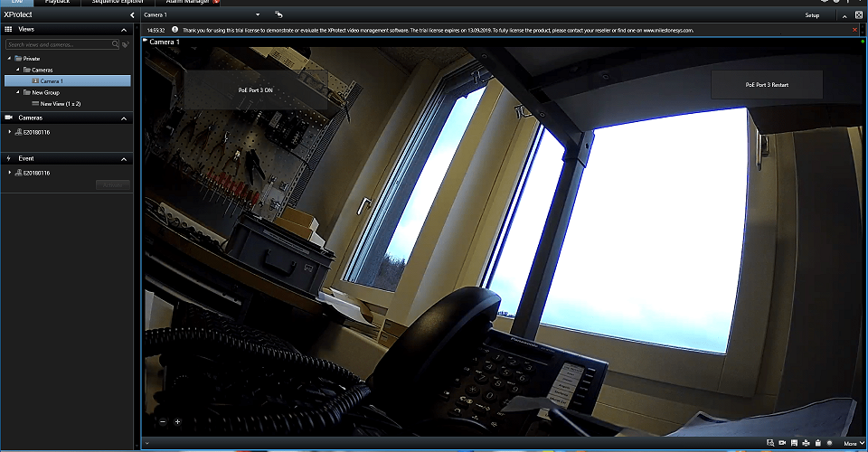Open Setup mode
The height and width of the screenshot is (452, 868).
pyautogui.click(x=812, y=15)
